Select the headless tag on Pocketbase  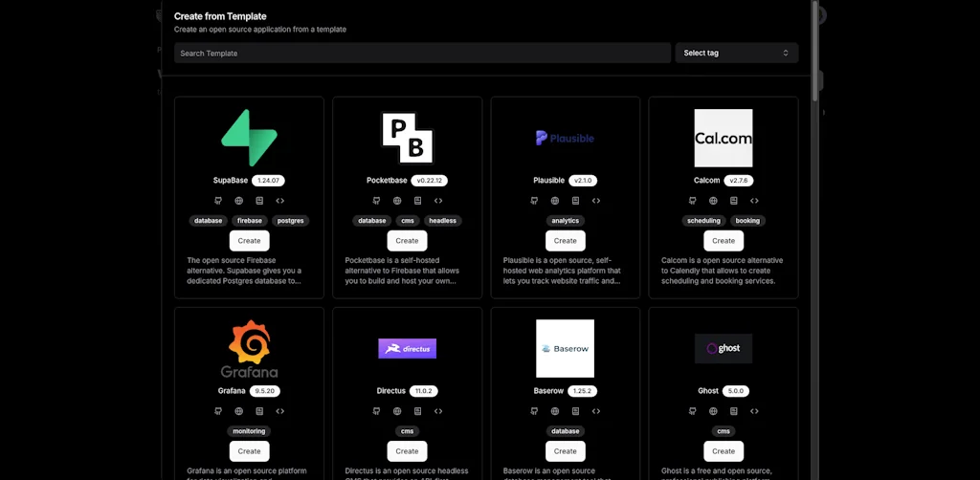(x=442, y=221)
